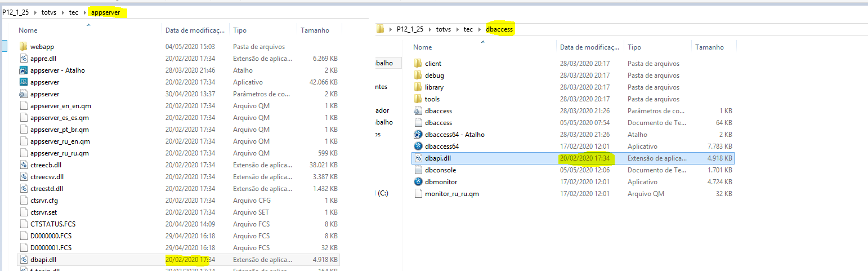
Task: Expand chevron after tec in dbaccess path
Action: coord(479,29)
